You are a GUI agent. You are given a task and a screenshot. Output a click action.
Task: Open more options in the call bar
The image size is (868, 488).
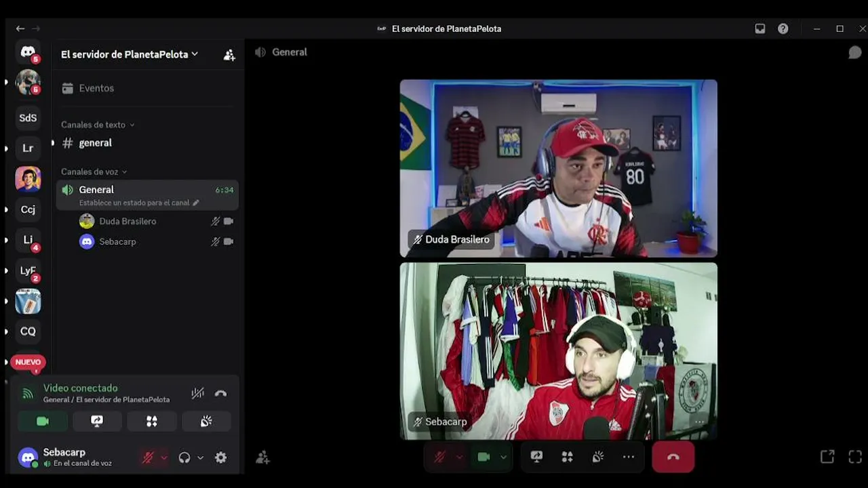(x=629, y=457)
